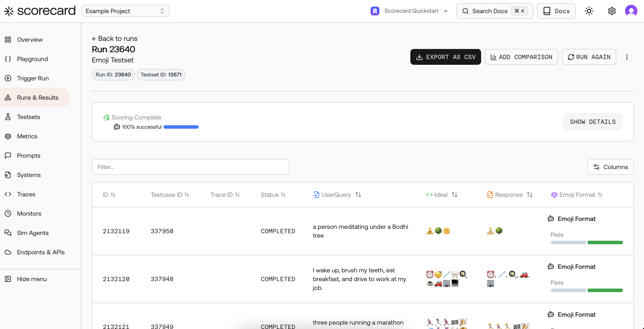Click the Scorecard Quickstart organization icon
Image resolution: width=644 pixels, height=329 pixels.
(375, 11)
